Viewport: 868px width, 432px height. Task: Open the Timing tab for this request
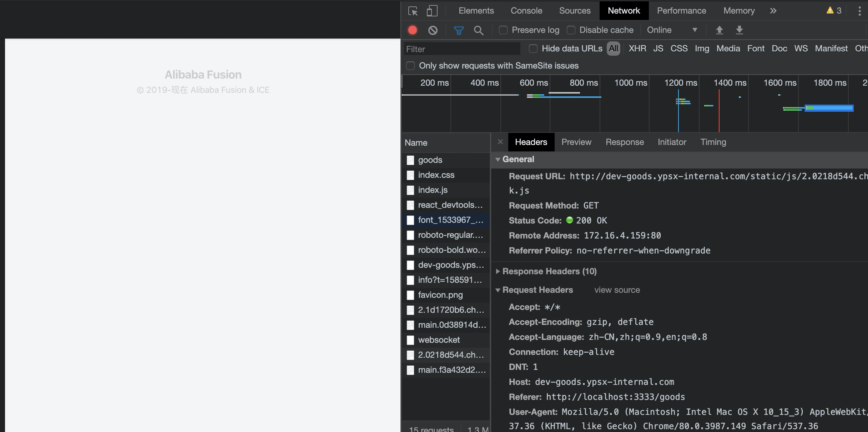point(713,142)
